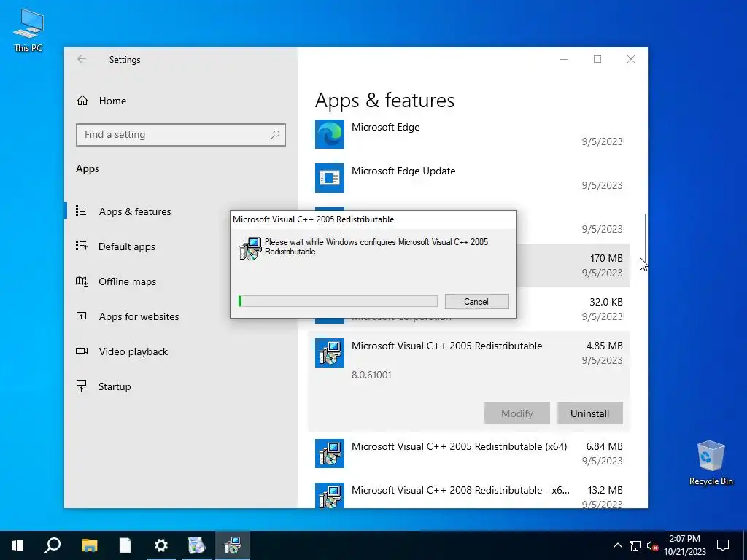Click Uninstall for Visual C++ 2005 Redistributable
Screen dimensions: 747x560
[x=589, y=413]
